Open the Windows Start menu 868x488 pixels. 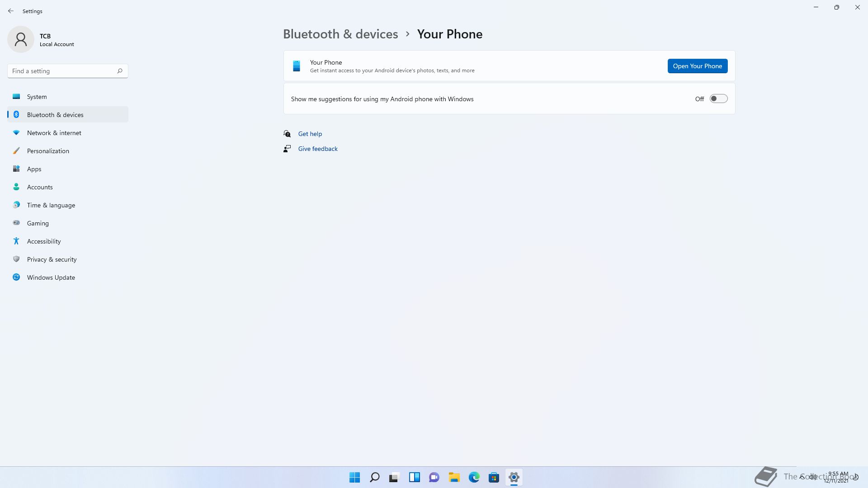[x=355, y=477]
